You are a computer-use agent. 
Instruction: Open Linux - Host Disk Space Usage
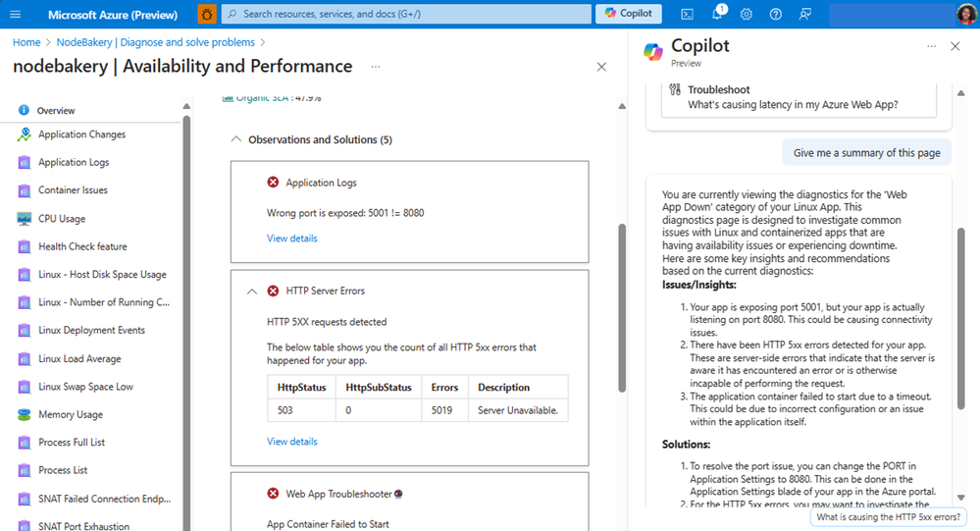tap(102, 275)
